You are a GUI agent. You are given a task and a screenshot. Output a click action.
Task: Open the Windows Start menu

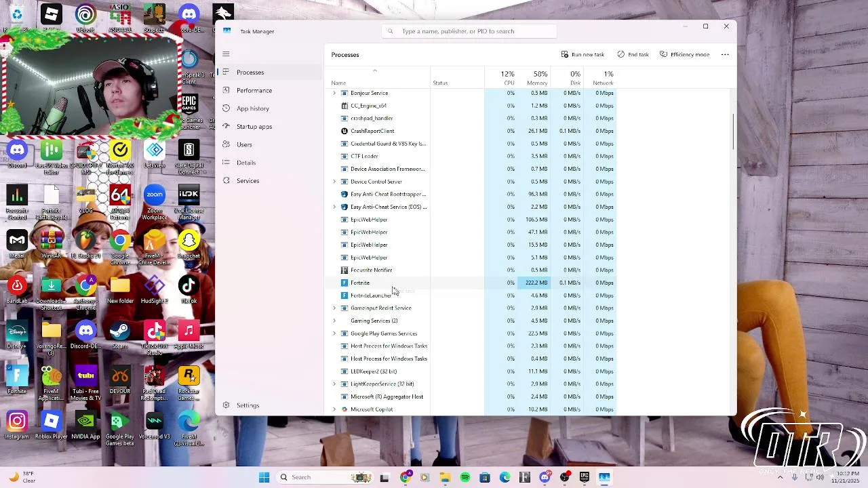(x=264, y=477)
